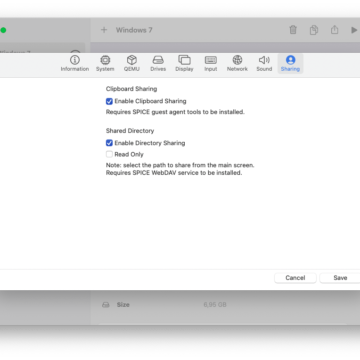Click the play run icon in main window
The image size is (360, 360).
pos(354,30)
